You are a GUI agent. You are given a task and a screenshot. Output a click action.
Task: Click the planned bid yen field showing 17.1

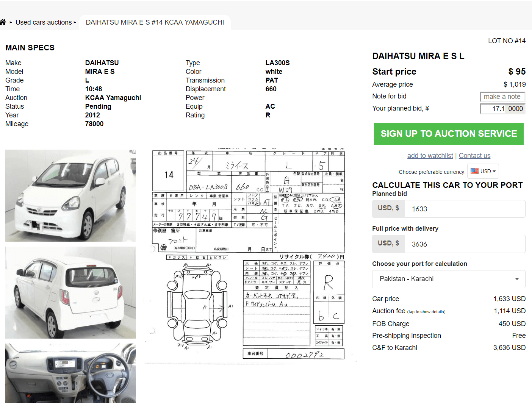(x=493, y=109)
